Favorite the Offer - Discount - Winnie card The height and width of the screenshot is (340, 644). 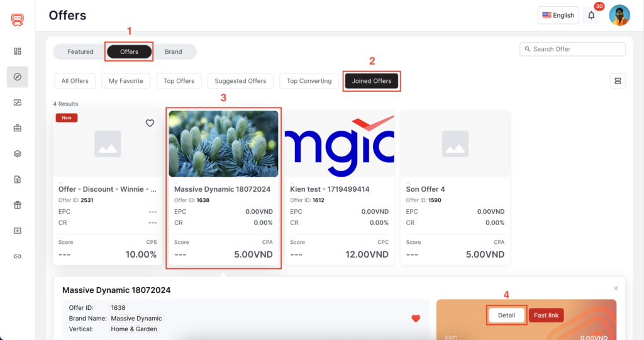[x=150, y=123]
